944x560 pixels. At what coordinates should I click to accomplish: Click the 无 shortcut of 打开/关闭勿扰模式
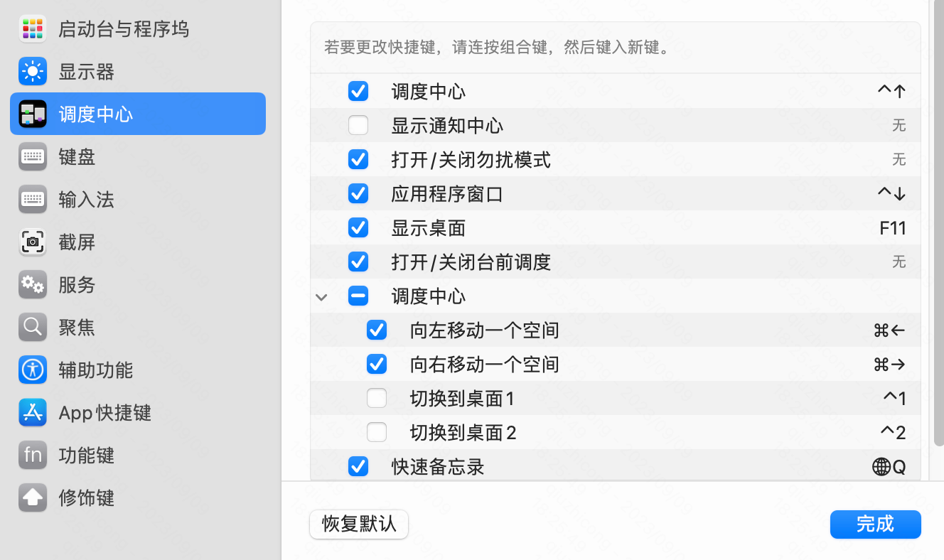tap(899, 159)
